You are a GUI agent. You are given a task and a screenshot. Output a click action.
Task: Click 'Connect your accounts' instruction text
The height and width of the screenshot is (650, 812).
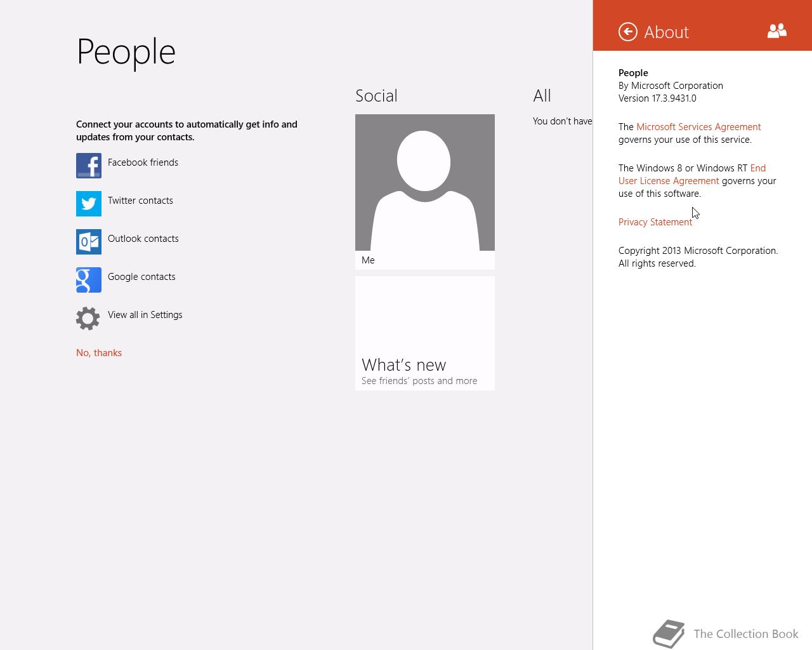187,131
